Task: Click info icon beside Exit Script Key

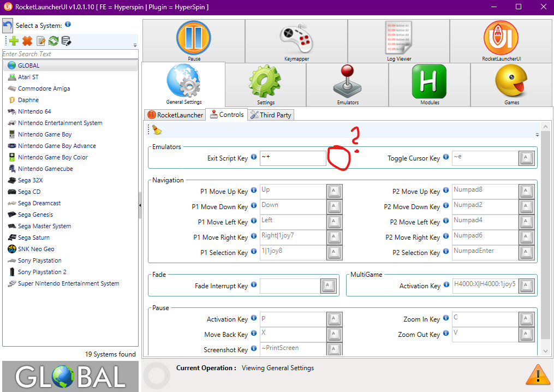Action: coord(254,157)
